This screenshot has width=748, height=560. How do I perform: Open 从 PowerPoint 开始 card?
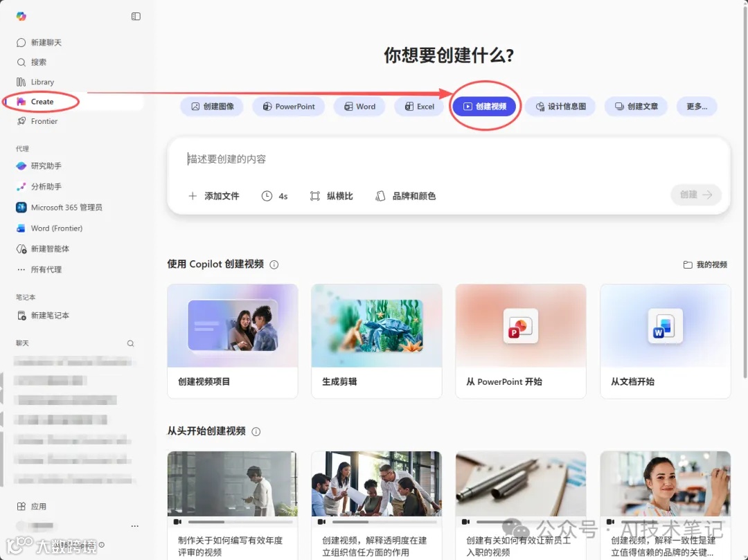pyautogui.click(x=520, y=341)
